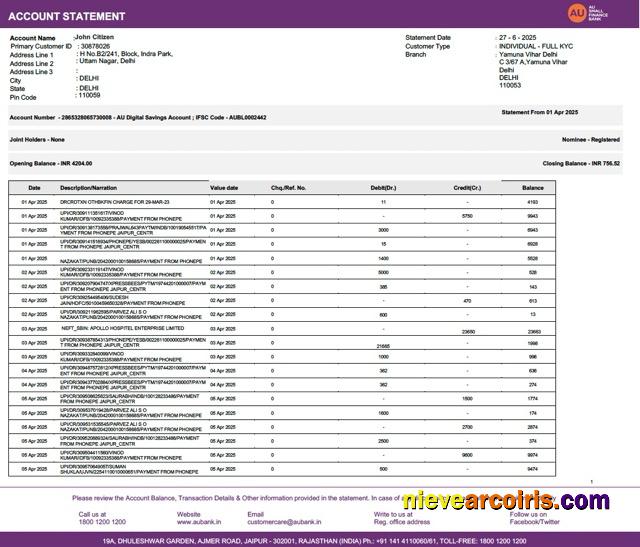Image resolution: width=640 pixels, height=547 pixels.
Task: Select the Debit(Dr.) column header
Action: tap(383, 187)
